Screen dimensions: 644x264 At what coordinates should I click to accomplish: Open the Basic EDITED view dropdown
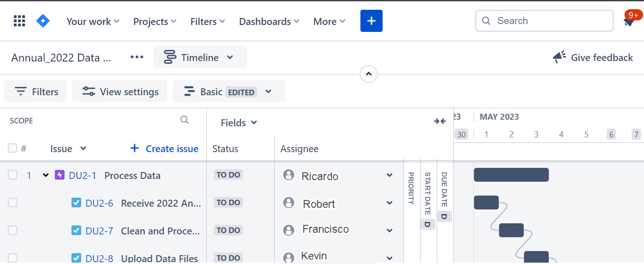[x=229, y=92]
